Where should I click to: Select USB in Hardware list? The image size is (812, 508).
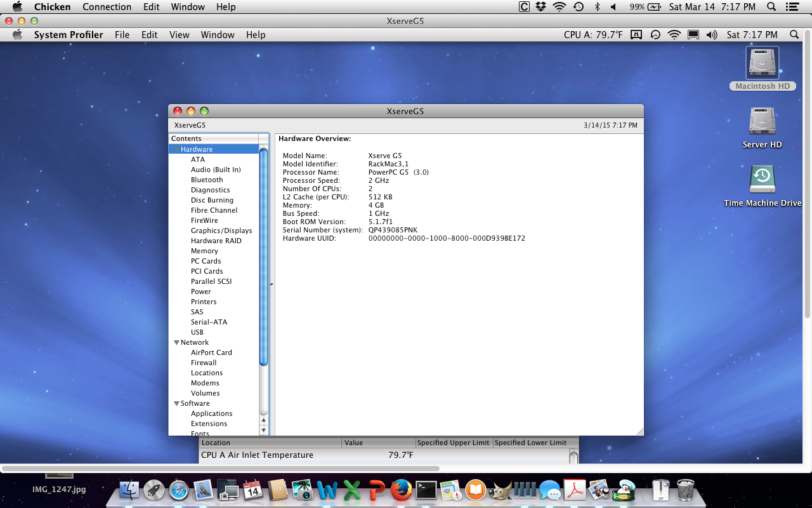click(197, 332)
